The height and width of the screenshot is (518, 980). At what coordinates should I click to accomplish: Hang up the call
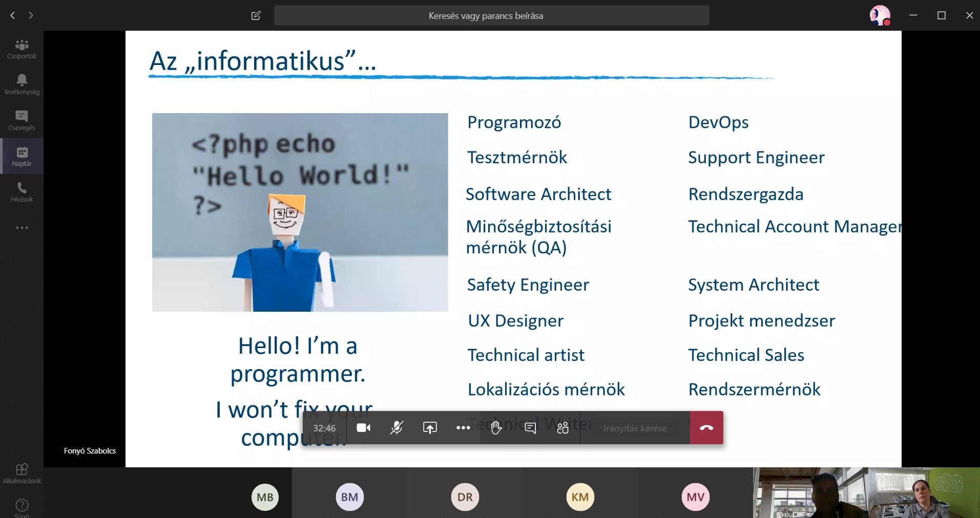706,428
